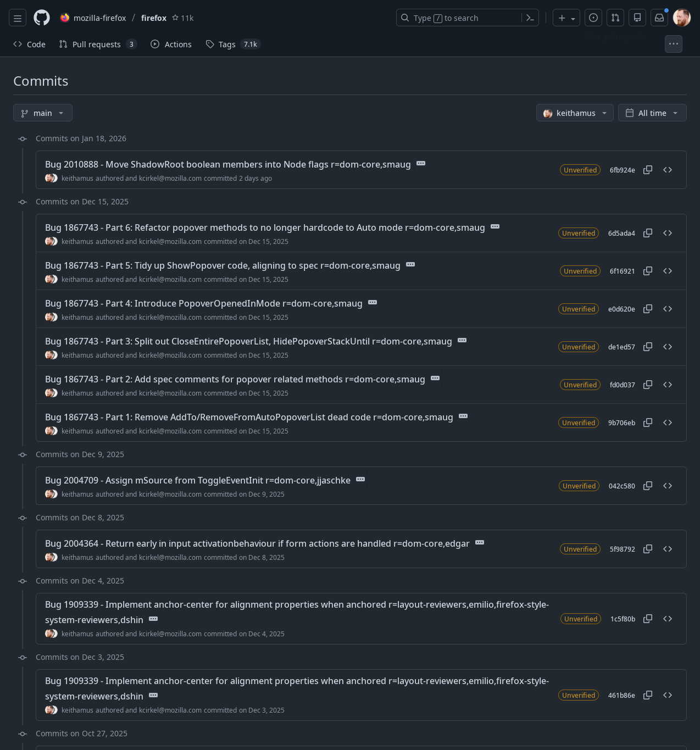
Task: Expand description of Part 4 PopoverOpenedInMode commit
Action: pyautogui.click(x=373, y=303)
